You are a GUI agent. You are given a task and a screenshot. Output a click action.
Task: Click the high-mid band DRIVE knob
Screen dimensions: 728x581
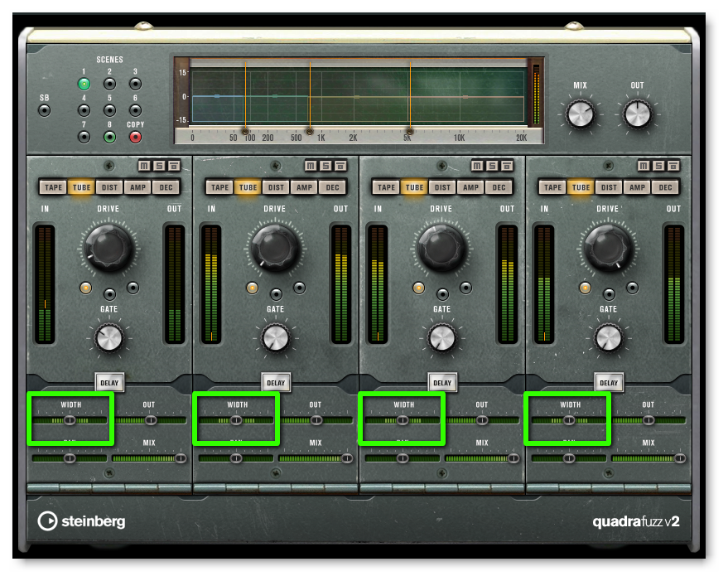[x=441, y=248]
